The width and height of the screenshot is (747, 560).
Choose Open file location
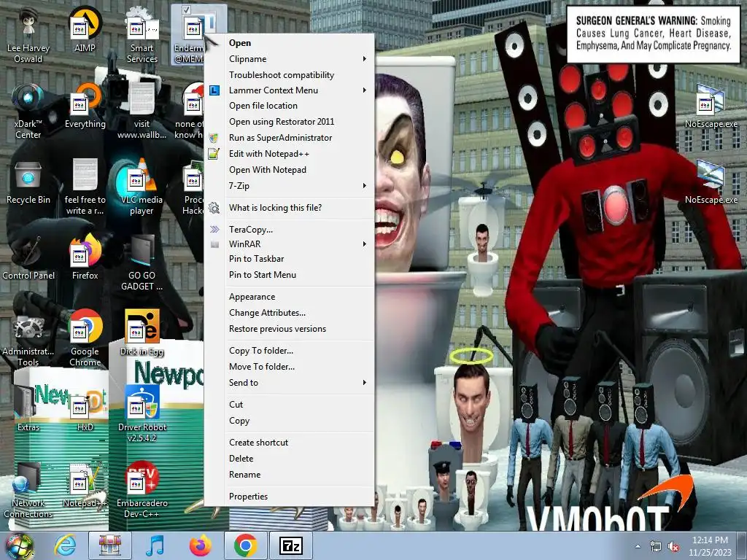(290, 106)
